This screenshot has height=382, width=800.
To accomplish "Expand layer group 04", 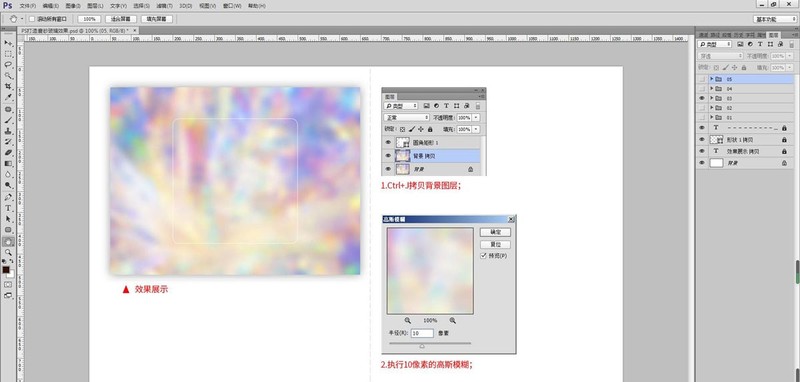I will pyautogui.click(x=712, y=89).
